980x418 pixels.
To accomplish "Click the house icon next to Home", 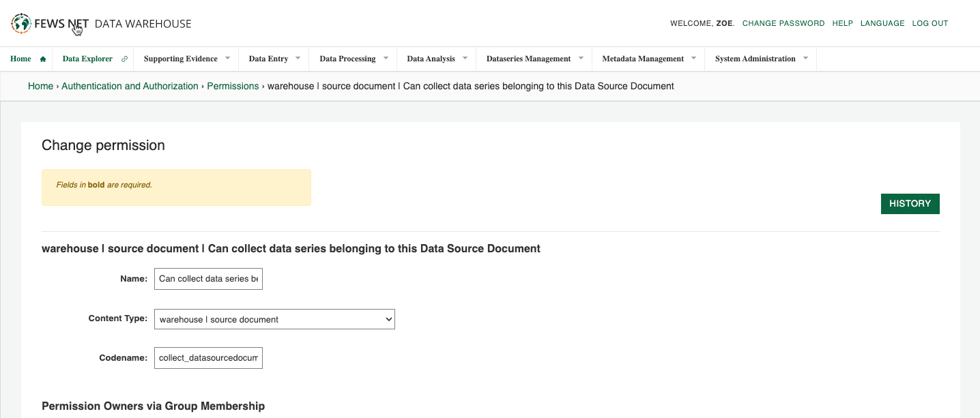I will [42, 59].
